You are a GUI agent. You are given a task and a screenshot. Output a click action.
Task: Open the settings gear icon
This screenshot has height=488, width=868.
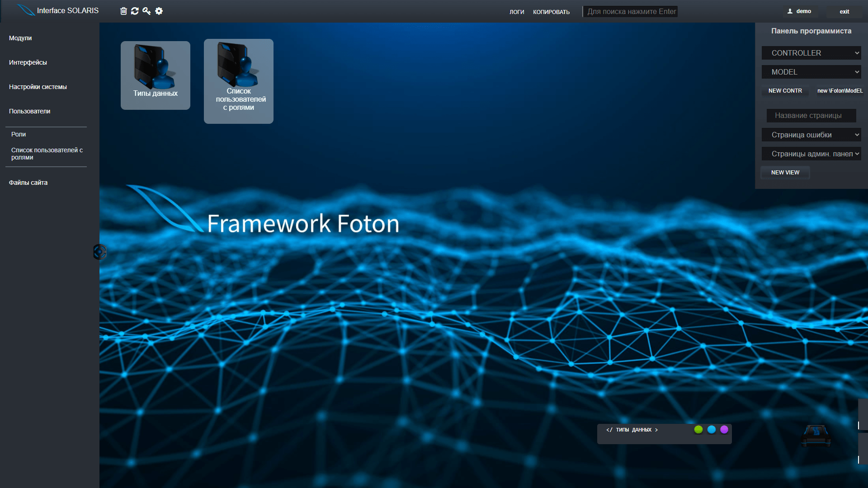[159, 11]
